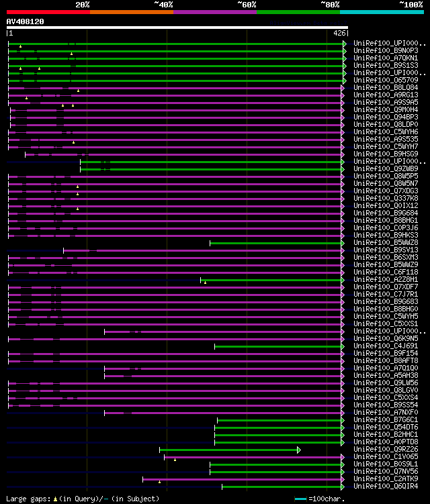Select hit UniRef100_Q0IX12
Screen dimensions: 430x504
click(386, 206)
